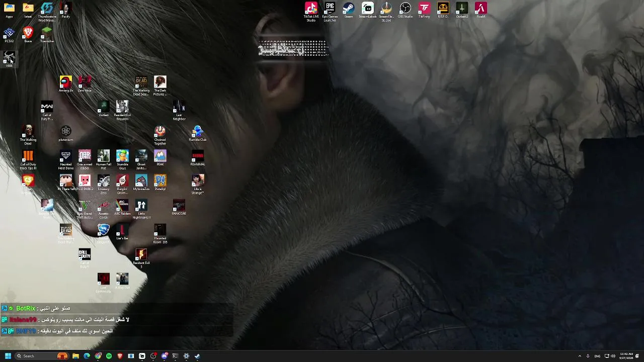
Task: Open the Among Us desktop shortcut
Action: [x=66, y=83]
